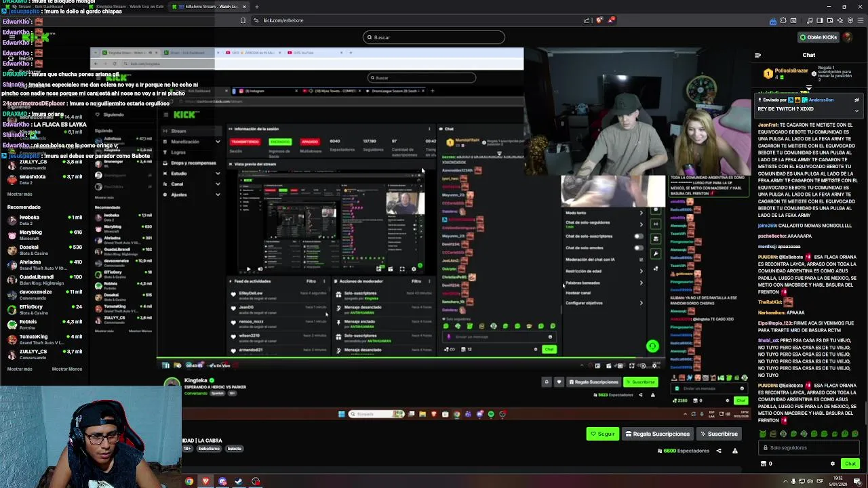Image resolution: width=868 pixels, height=488 pixels.
Task: Open Brave from the Windows taskbar
Action: (x=205, y=482)
